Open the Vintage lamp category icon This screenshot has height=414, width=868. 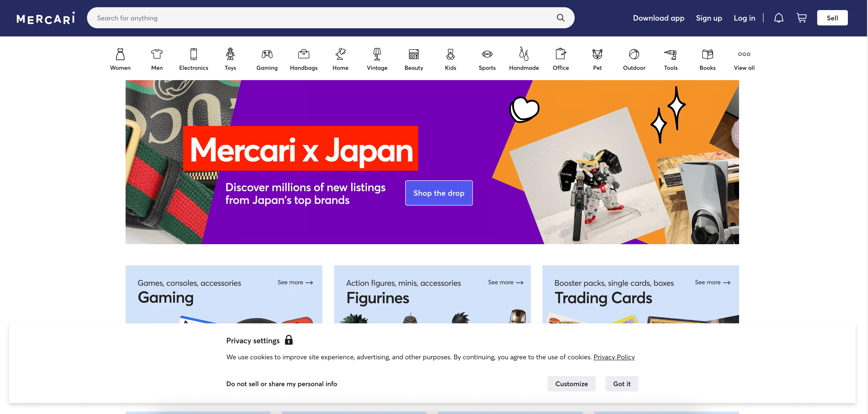(x=377, y=54)
